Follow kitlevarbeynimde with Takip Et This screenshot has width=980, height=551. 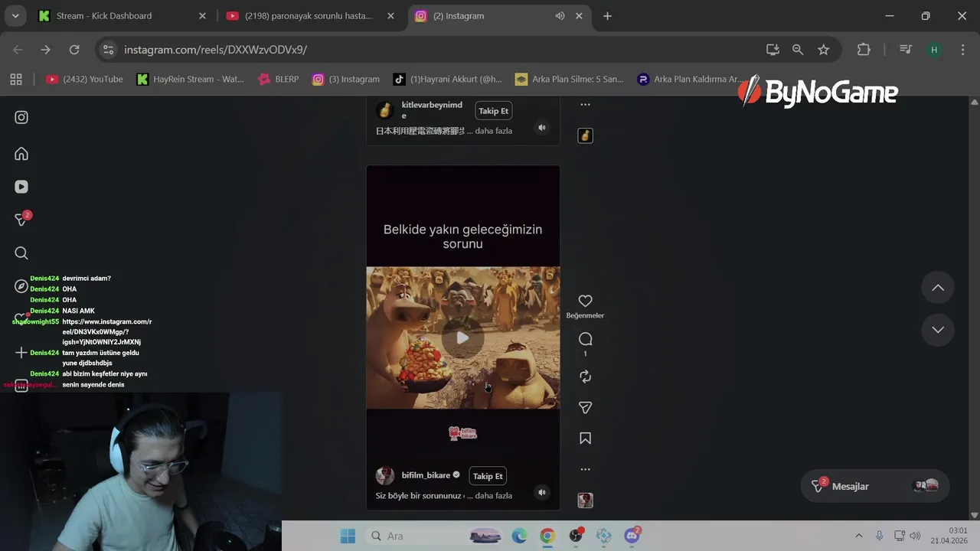[x=493, y=111]
